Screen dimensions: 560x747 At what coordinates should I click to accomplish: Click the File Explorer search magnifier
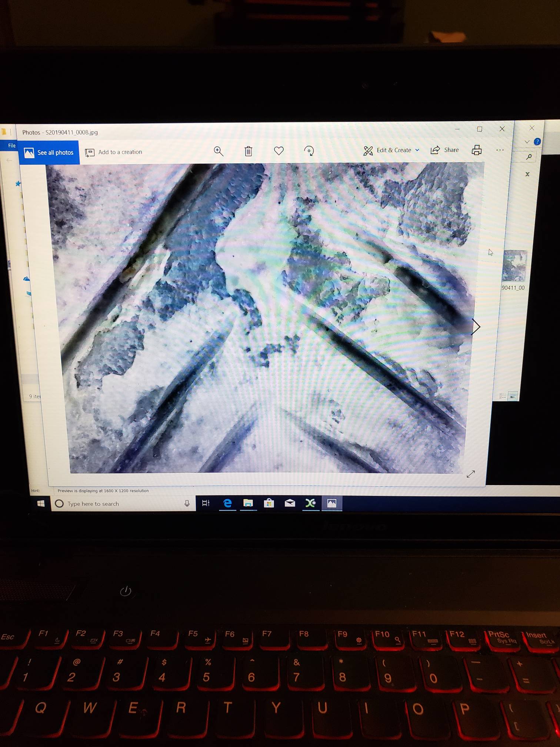[x=529, y=157]
